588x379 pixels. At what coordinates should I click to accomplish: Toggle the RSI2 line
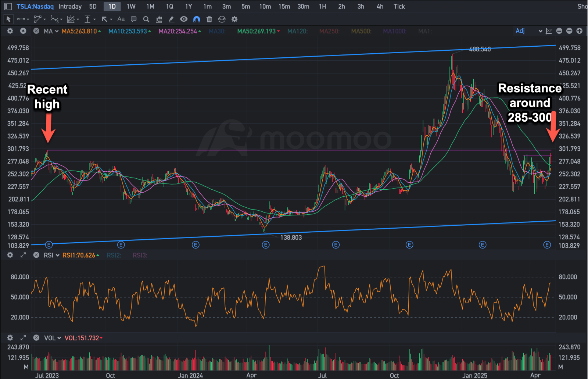coord(114,255)
